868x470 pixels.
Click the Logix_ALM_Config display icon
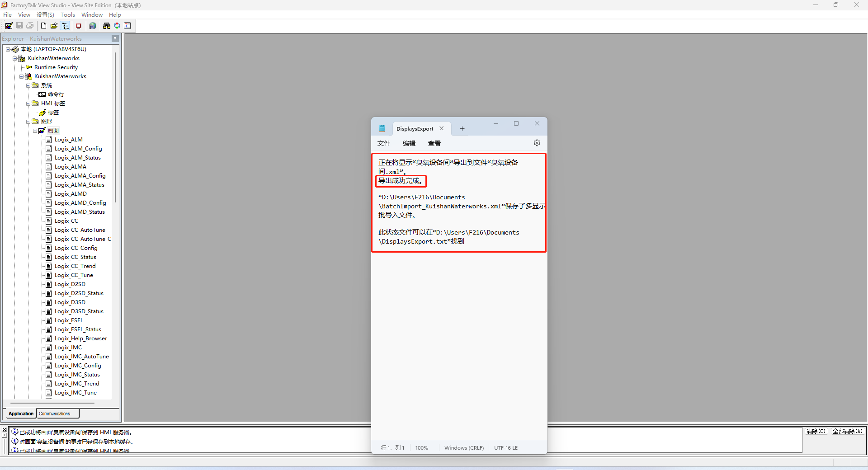tap(49, 149)
